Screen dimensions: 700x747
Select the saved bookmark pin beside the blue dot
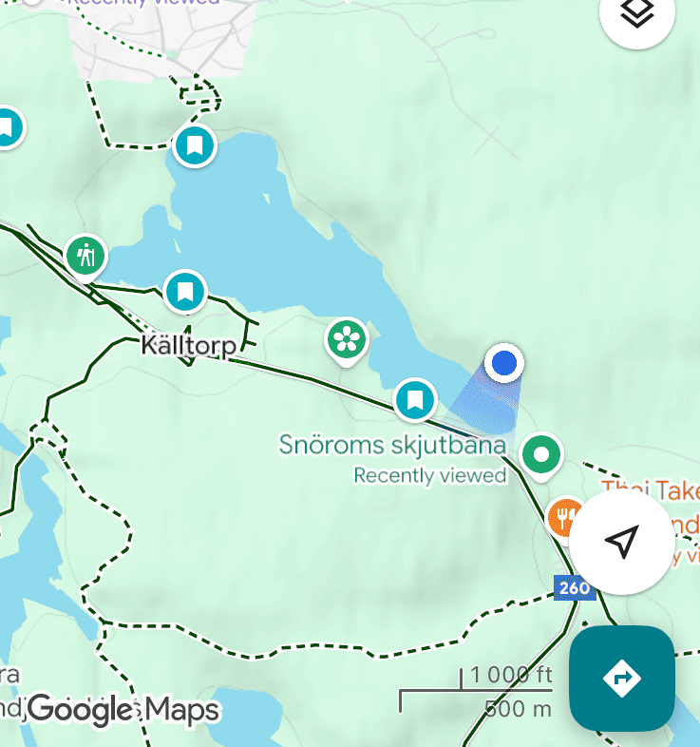coord(415,400)
